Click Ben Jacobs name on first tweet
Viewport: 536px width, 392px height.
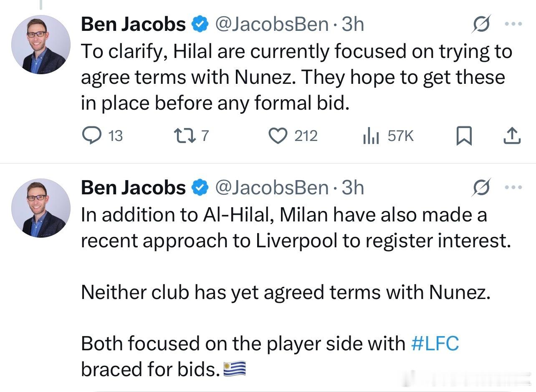click(x=133, y=25)
